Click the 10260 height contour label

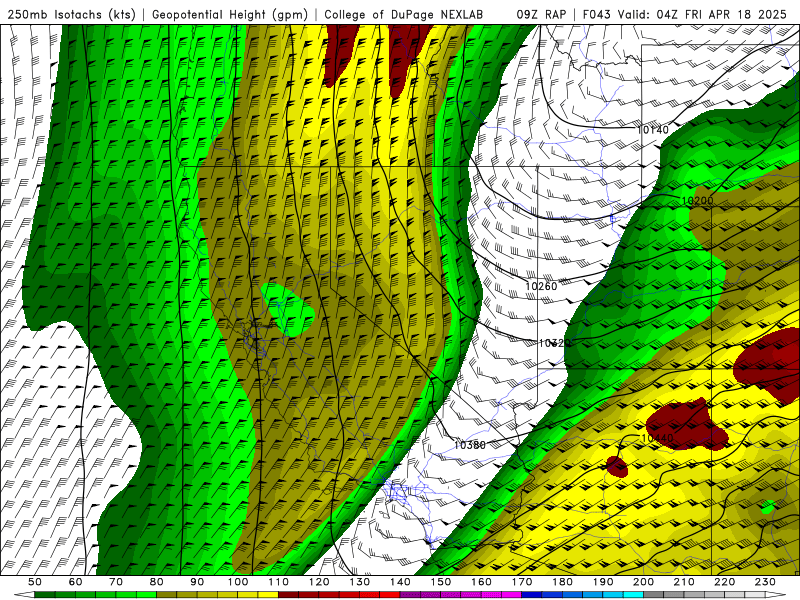(x=541, y=286)
